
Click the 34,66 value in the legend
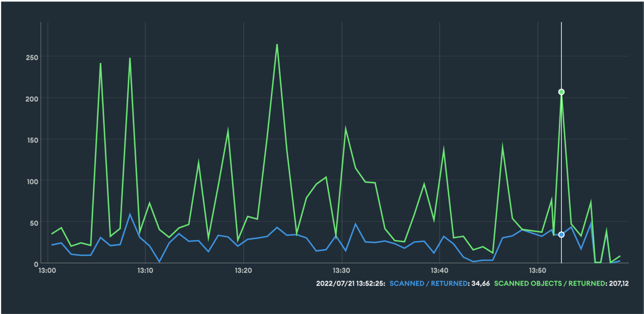tap(480, 284)
